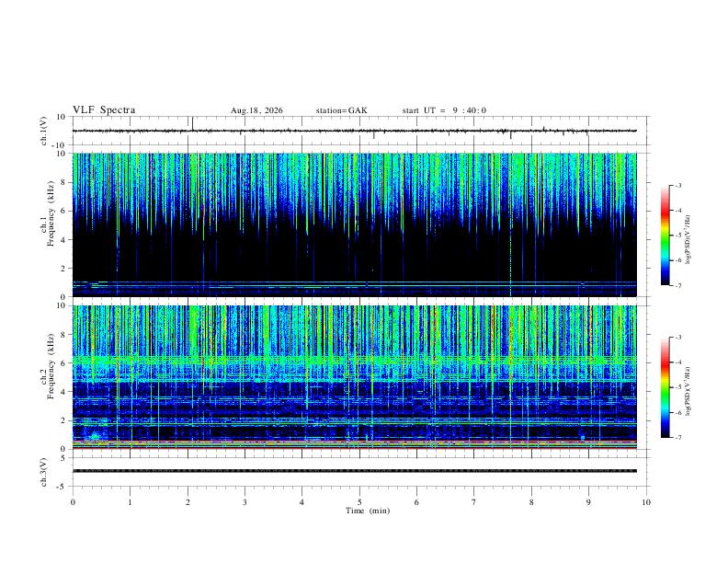728x563 pixels.
Task: Click the Time (min) axis label
Action: 368,511
